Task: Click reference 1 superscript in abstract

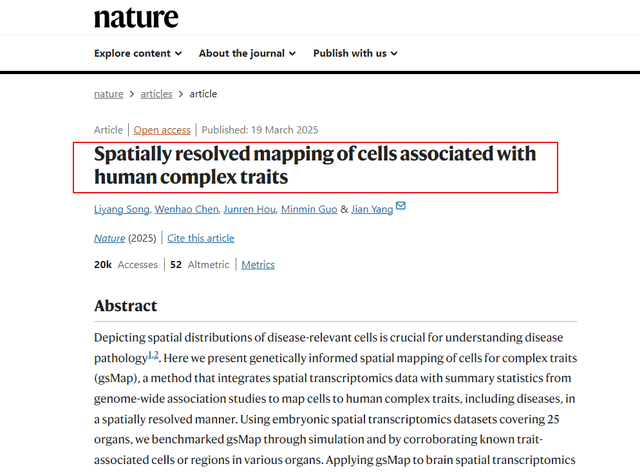Action: [x=150, y=355]
